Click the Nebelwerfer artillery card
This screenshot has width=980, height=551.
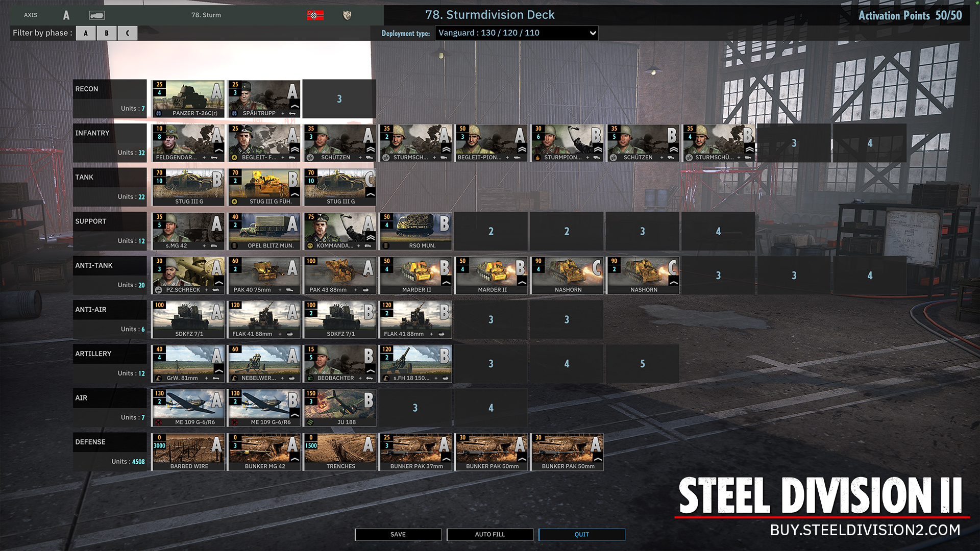point(264,363)
